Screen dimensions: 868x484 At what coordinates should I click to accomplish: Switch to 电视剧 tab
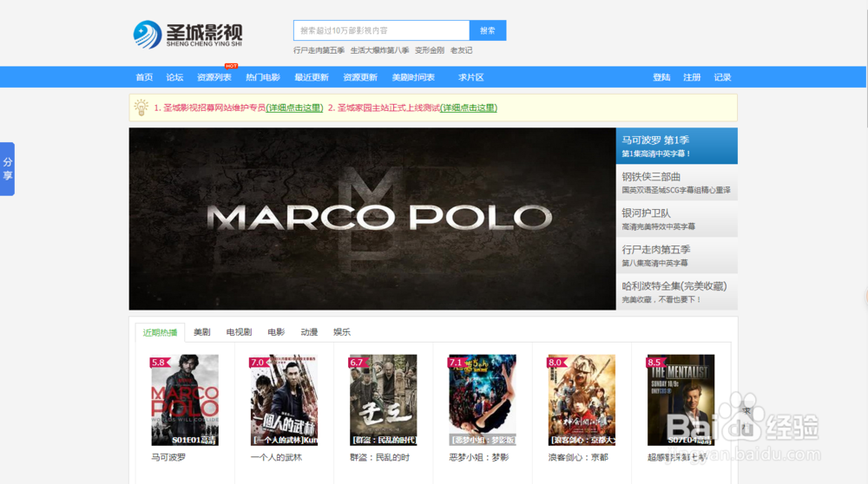240,332
